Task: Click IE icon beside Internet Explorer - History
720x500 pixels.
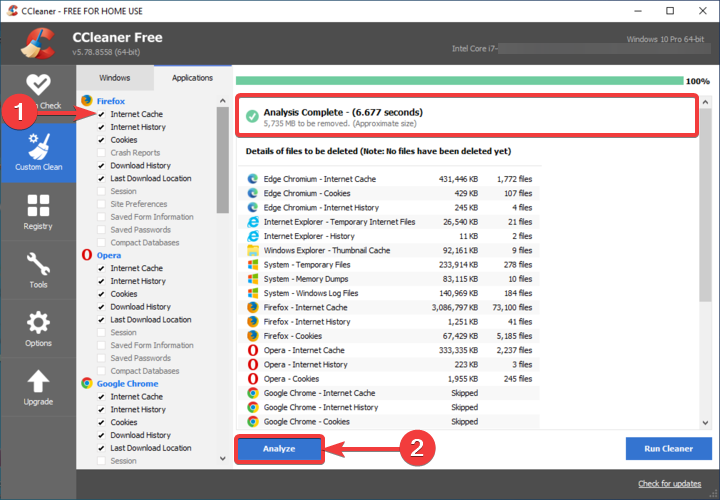Action: (x=253, y=236)
